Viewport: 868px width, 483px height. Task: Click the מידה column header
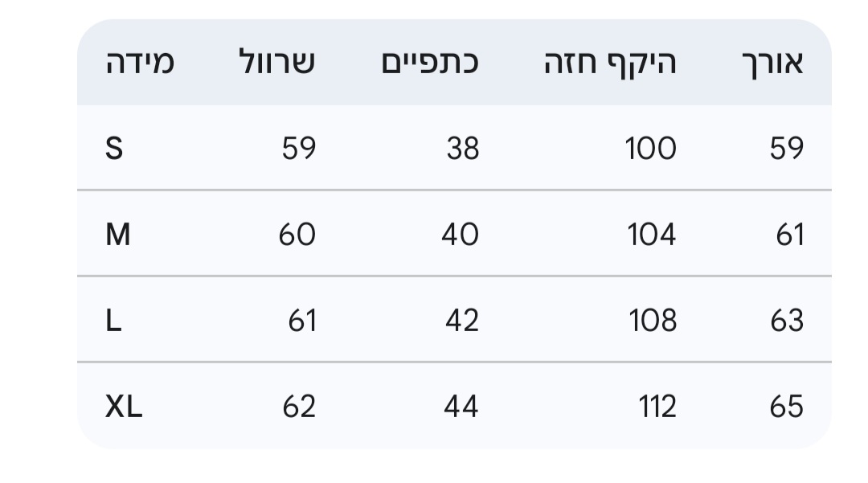(140, 63)
